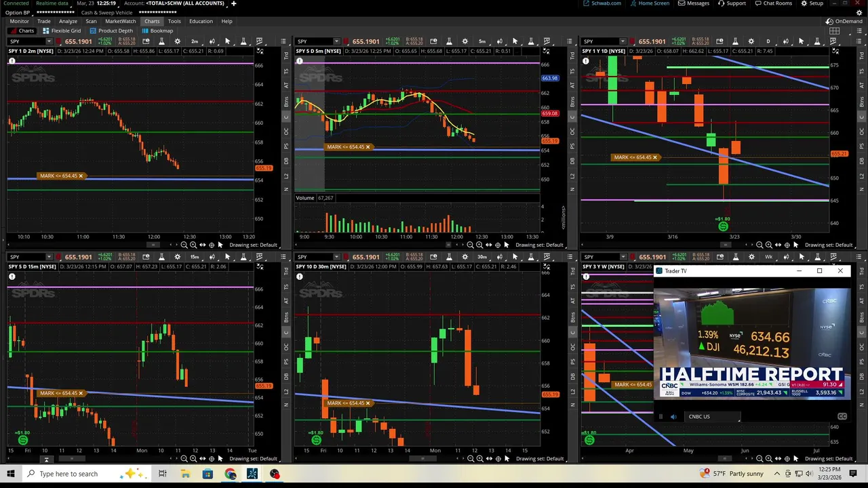Image resolution: width=868 pixels, height=488 pixels.
Task: Open Drawing set Default dropdown under 2m chart
Action: [254, 245]
